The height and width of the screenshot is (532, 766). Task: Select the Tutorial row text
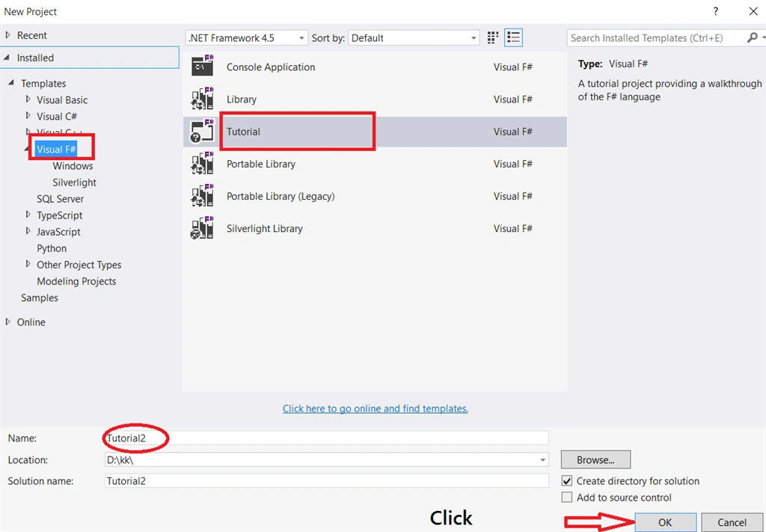click(243, 132)
